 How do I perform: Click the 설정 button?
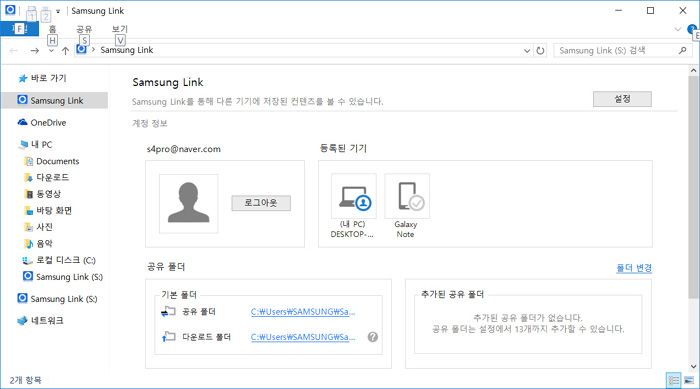(x=622, y=99)
